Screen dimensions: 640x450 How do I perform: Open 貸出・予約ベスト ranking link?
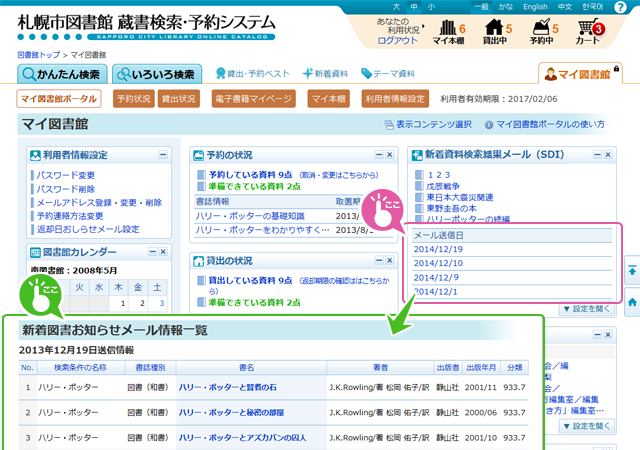click(x=253, y=74)
